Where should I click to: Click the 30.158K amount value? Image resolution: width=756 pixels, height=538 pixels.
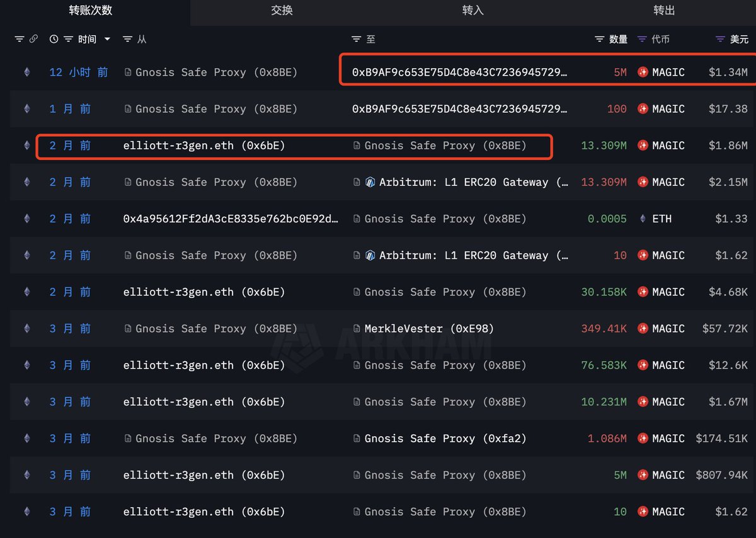pos(604,292)
